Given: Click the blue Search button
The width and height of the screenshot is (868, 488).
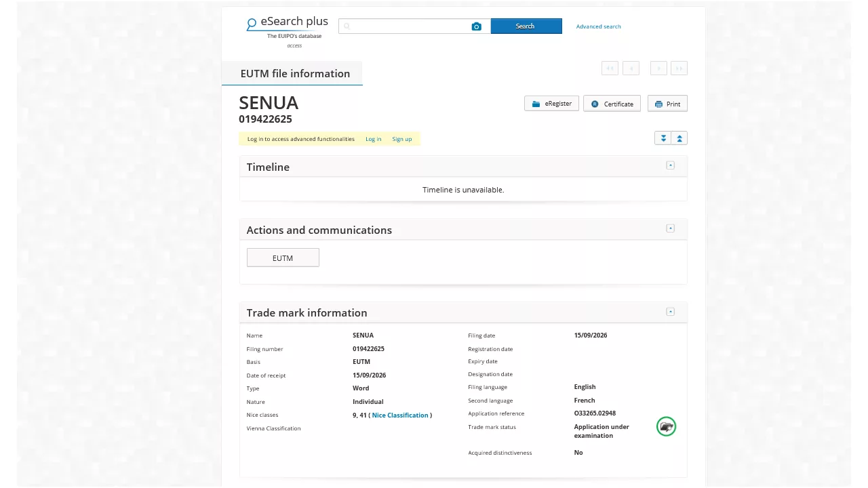Looking at the screenshot, I should pyautogui.click(x=526, y=26).
